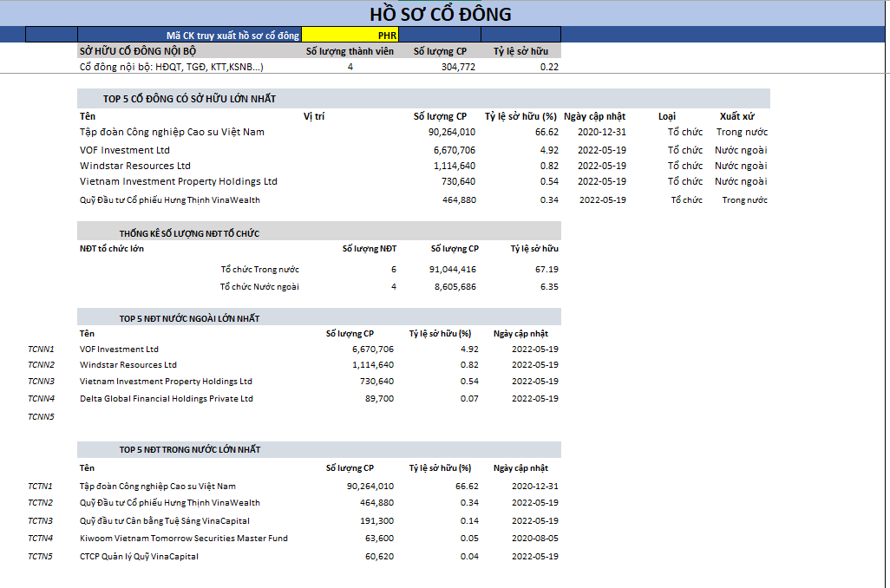
Task: Select the Delta Global Financial Holdings Private Ltd cell
Action: click(x=166, y=399)
